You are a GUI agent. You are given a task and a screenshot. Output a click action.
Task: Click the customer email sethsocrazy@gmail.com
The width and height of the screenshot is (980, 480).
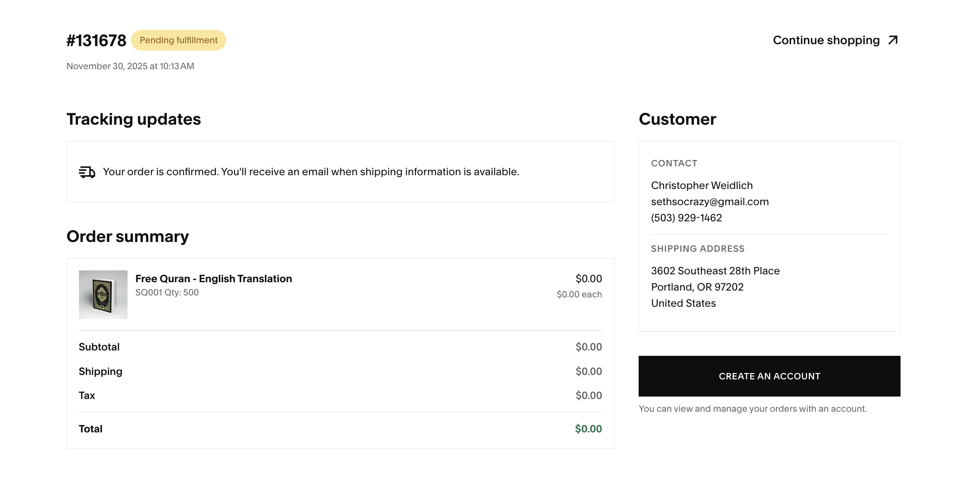click(x=710, y=202)
